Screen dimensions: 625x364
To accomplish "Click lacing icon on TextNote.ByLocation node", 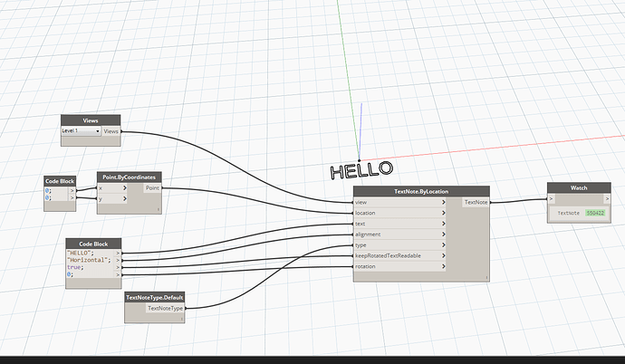I will tap(486, 278).
